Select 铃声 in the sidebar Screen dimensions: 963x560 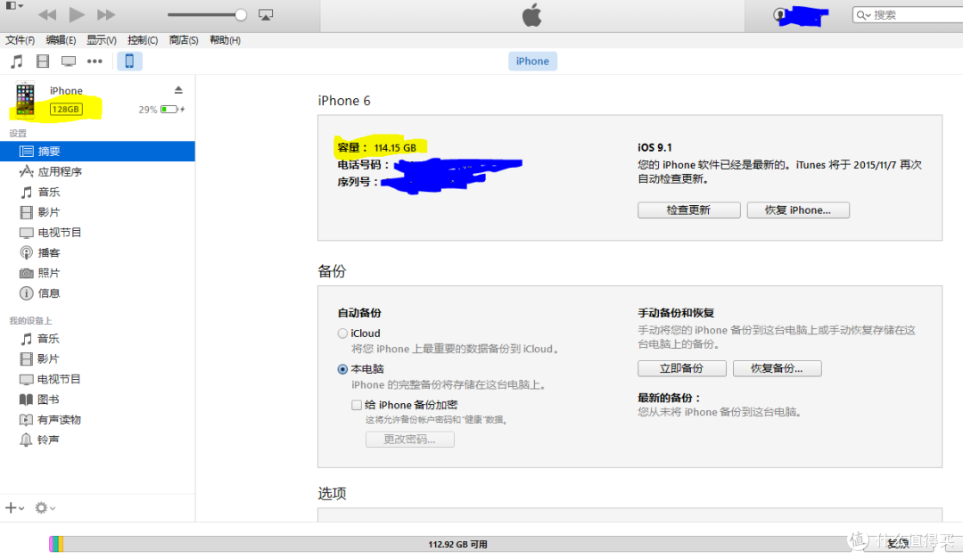(98, 440)
